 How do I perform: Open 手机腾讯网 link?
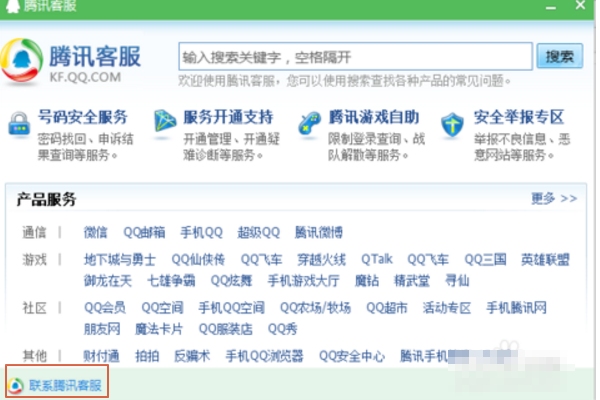tap(516, 308)
